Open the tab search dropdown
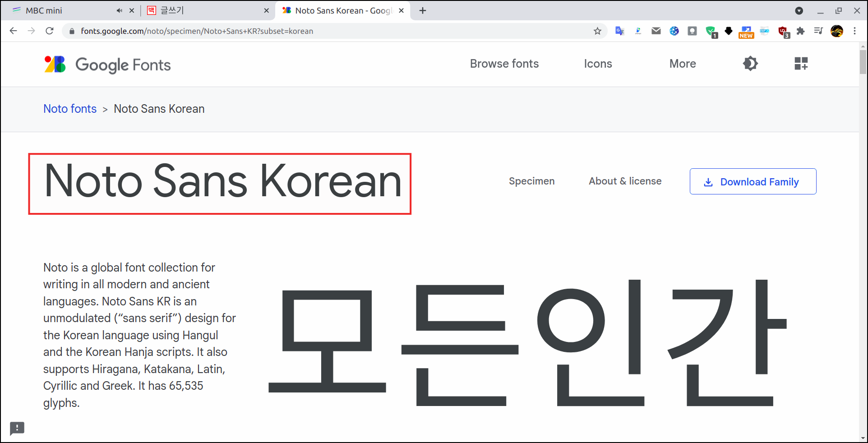The height and width of the screenshot is (443, 868). (799, 11)
